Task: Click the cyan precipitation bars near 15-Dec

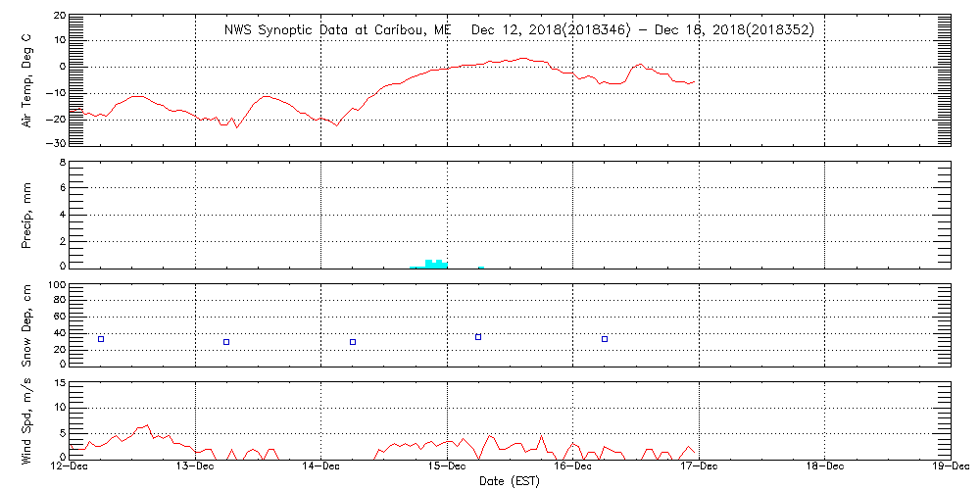Action: pyautogui.click(x=432, y=264)
